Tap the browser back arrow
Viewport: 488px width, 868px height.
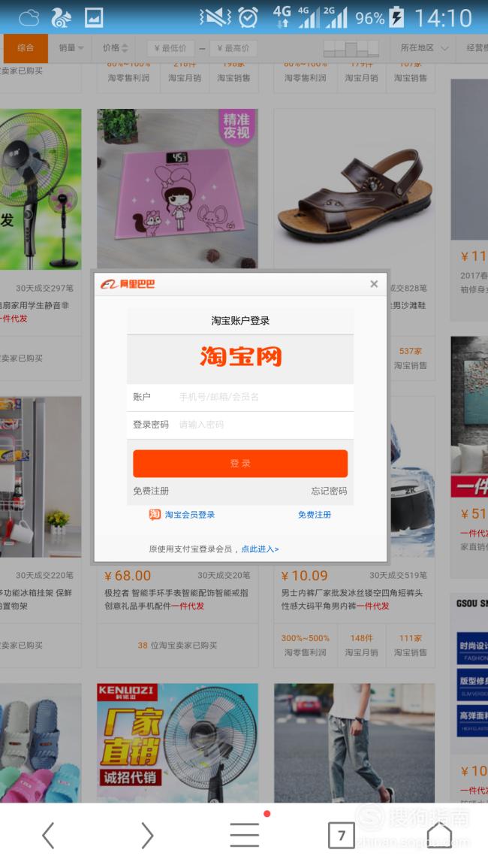[49, 835]
